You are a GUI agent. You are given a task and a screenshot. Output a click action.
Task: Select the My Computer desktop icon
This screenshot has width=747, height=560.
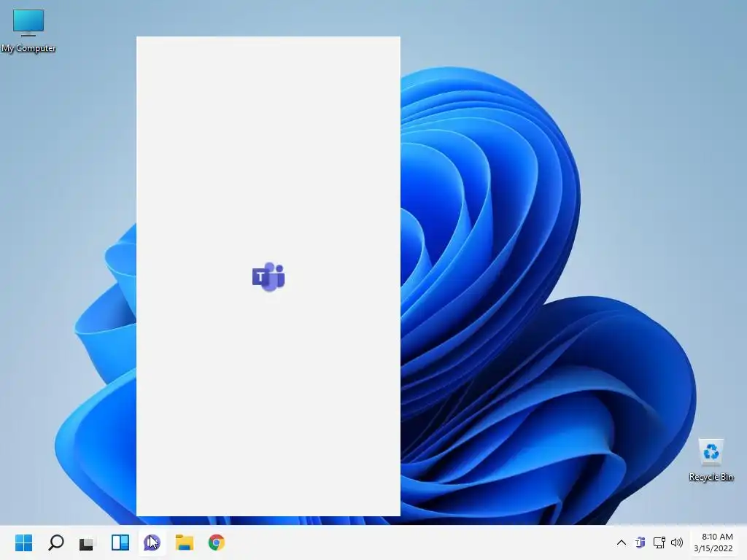(28, 30)
